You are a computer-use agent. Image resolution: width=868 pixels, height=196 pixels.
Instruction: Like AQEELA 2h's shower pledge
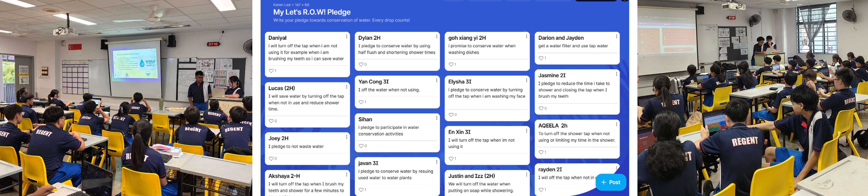(541, 152)
